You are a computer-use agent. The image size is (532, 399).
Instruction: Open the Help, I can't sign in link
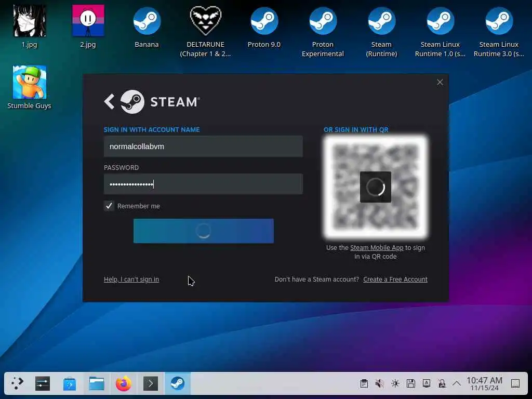point(131,279)
